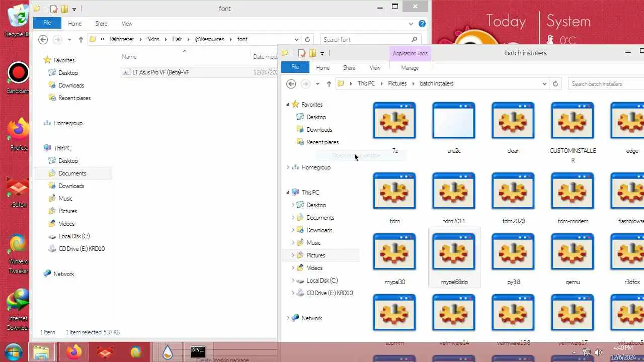
Task: Select the qemu batch file icon
Action: (573, 252)
